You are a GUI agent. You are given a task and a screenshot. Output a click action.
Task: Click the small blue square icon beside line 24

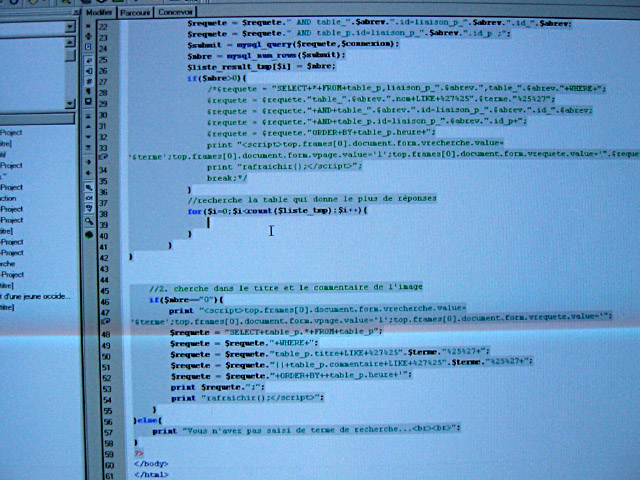[x=88, y=47]
